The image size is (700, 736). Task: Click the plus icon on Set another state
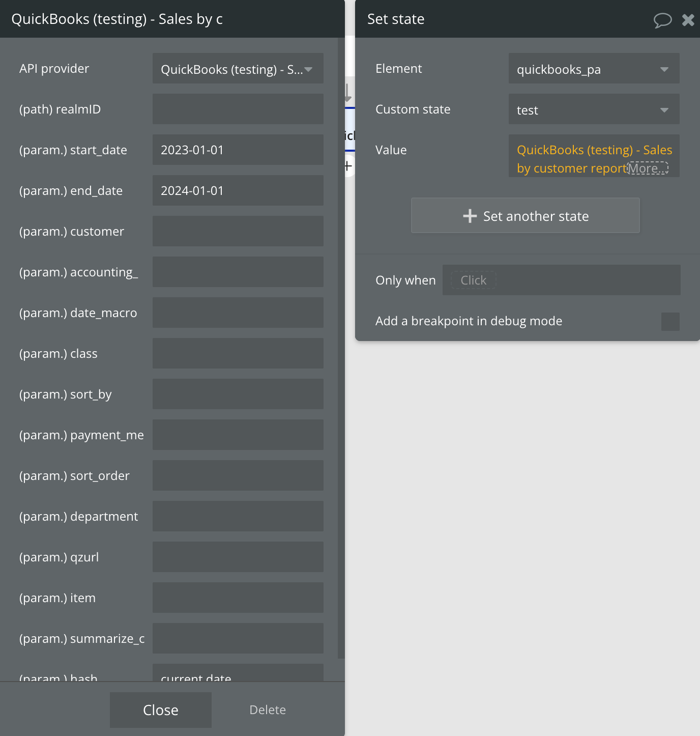(470, 216)
